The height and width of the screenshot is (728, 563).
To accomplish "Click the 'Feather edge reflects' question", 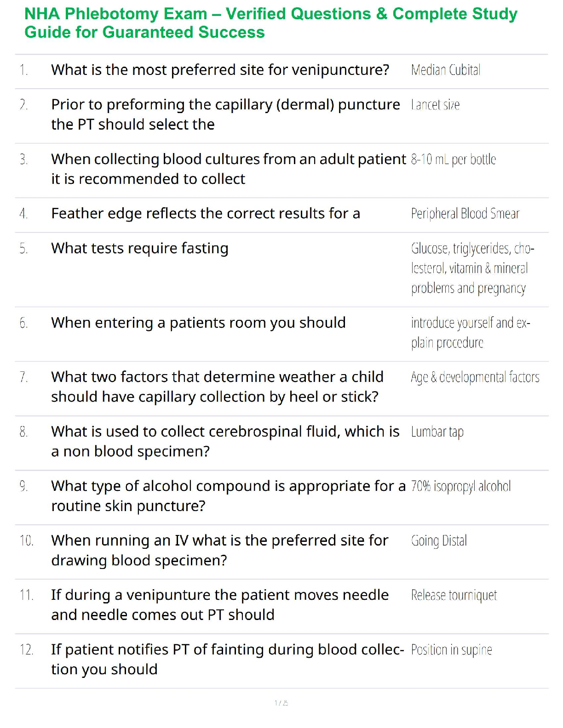I will 205,214.
